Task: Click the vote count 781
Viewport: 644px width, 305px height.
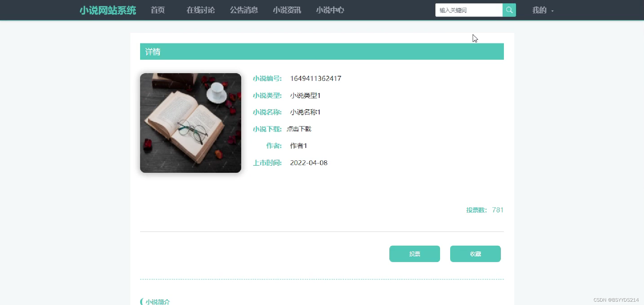Action: point(498,210)
